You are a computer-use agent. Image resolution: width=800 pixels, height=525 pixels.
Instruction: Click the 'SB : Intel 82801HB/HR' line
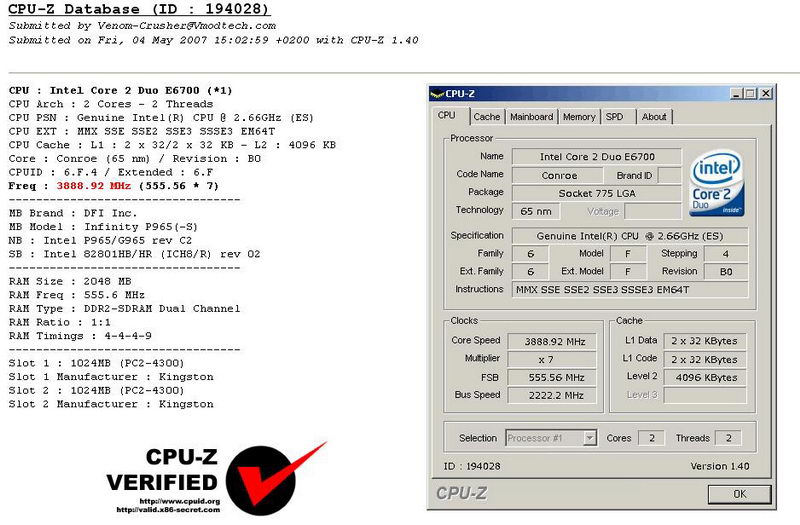pos(135,254)
